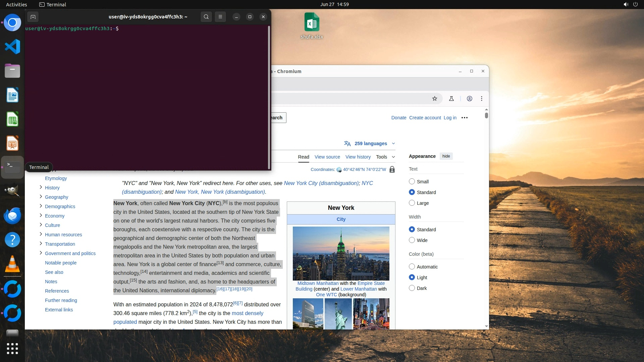This screenshot has width=644, height=362.
Task: Open VLC media player from dock
Action: 12,264
